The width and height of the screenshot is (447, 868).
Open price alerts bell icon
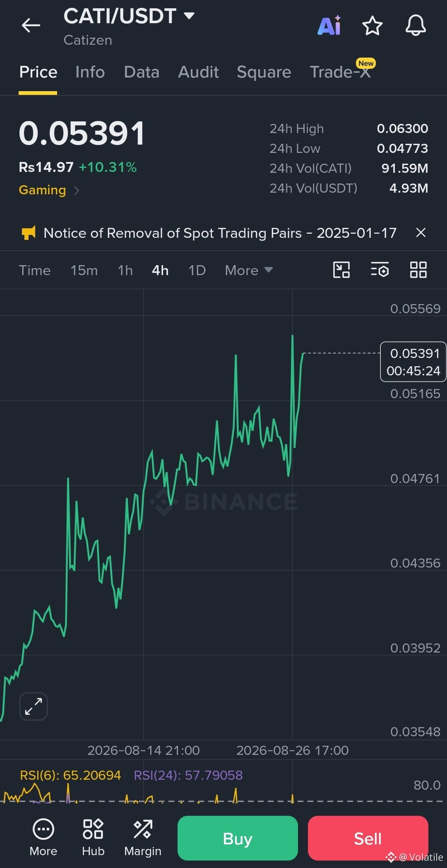click(x=416, y=26)
